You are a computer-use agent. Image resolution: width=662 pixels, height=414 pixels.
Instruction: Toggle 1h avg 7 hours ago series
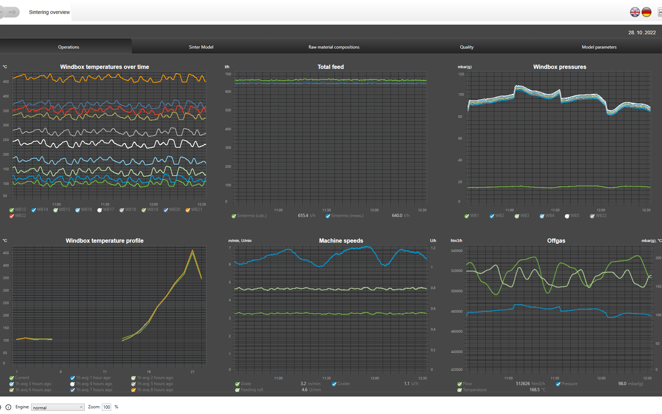tap(73, 390)
